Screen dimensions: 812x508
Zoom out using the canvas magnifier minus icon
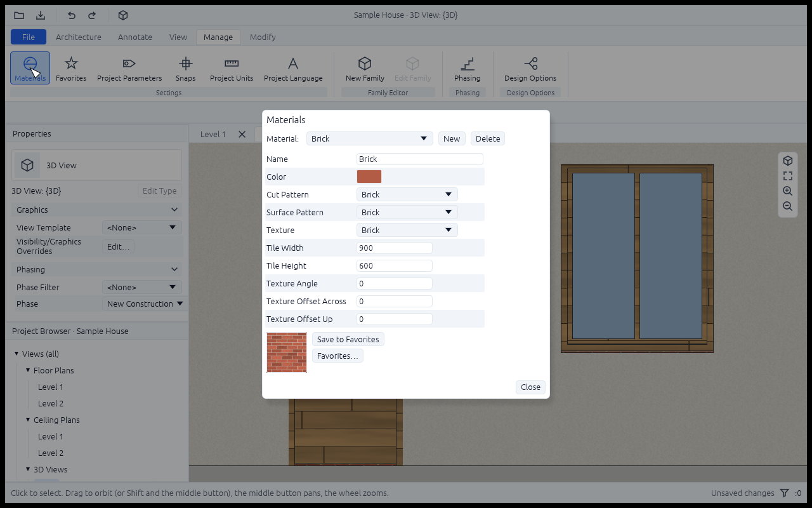(788, 206)
